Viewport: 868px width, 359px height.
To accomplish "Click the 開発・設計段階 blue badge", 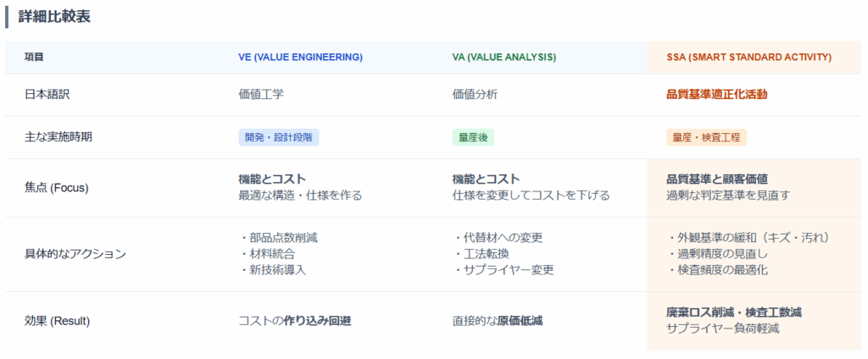I will [x=279, y=137].
